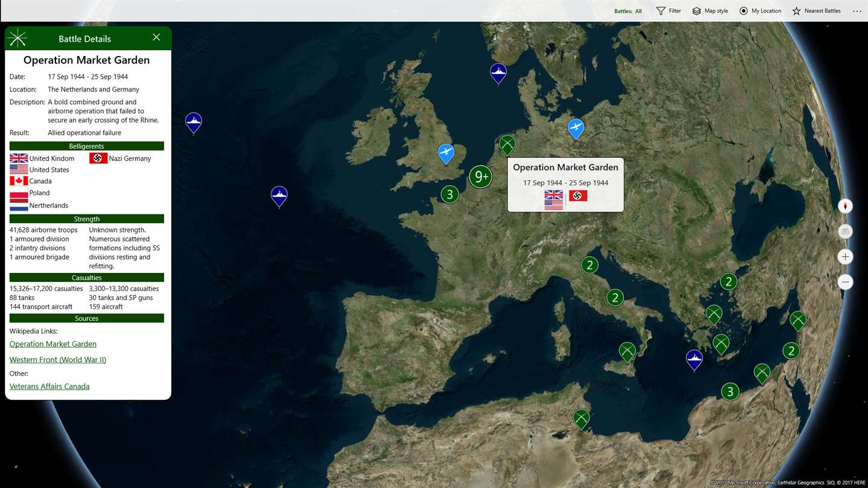
Task: Select the 2 cluster marker in the Balkans
Action: (x=729, y=281)
